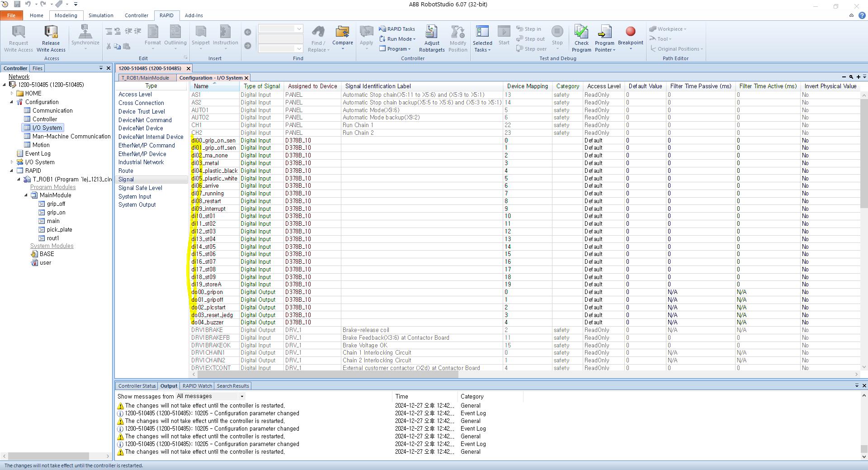Click the signal row do04_buzzer
868x470 pixels.
click(524, 323)
